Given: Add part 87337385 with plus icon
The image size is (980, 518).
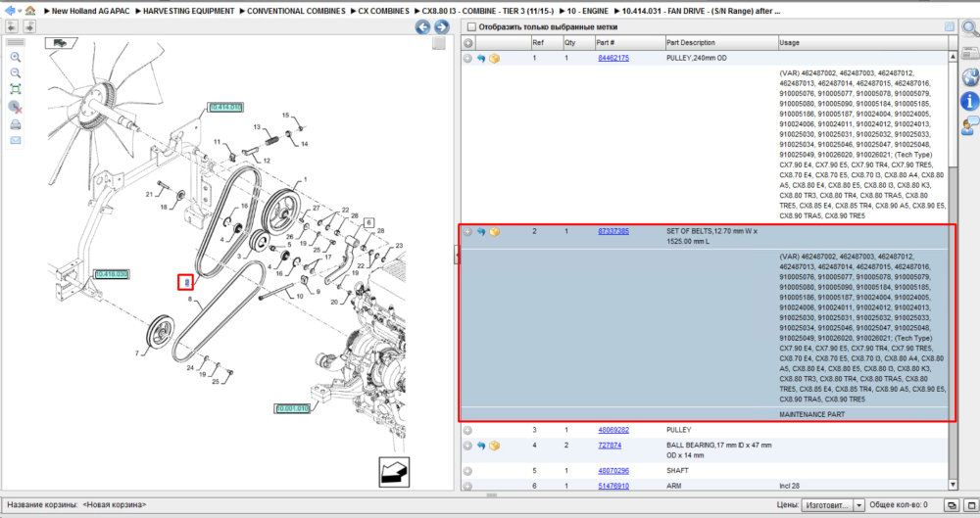Looking at the screenshot, I should coord(467,232).
